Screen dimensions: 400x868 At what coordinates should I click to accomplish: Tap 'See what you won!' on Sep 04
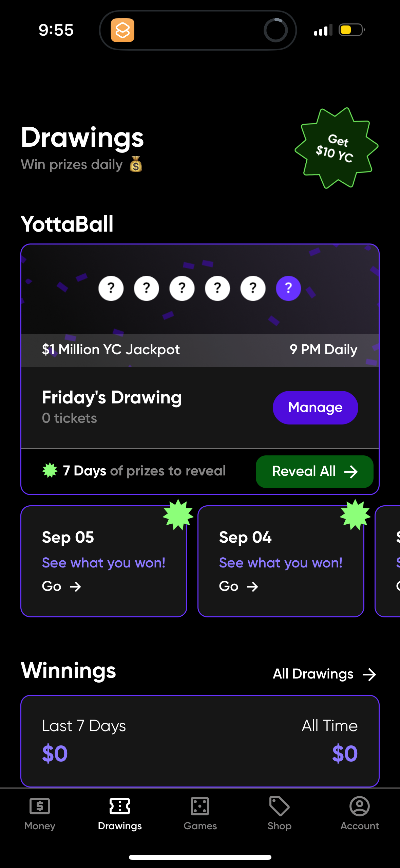281,563
